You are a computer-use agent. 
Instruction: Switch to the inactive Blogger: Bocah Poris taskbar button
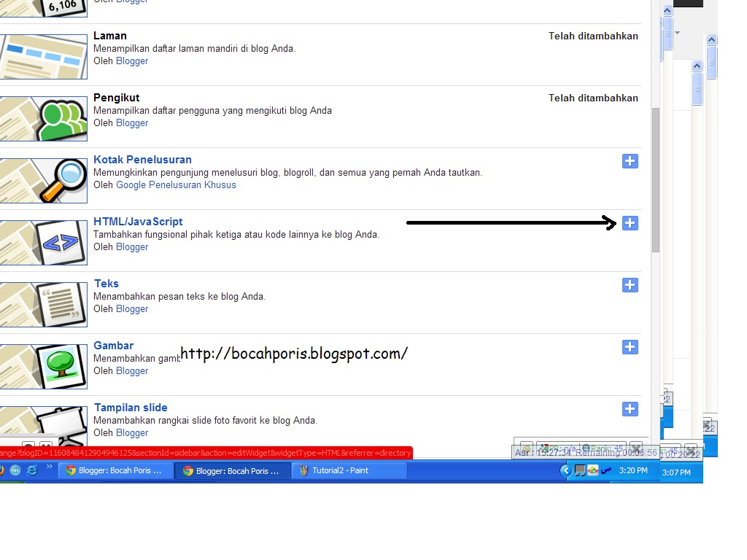[x=115, y=470]
